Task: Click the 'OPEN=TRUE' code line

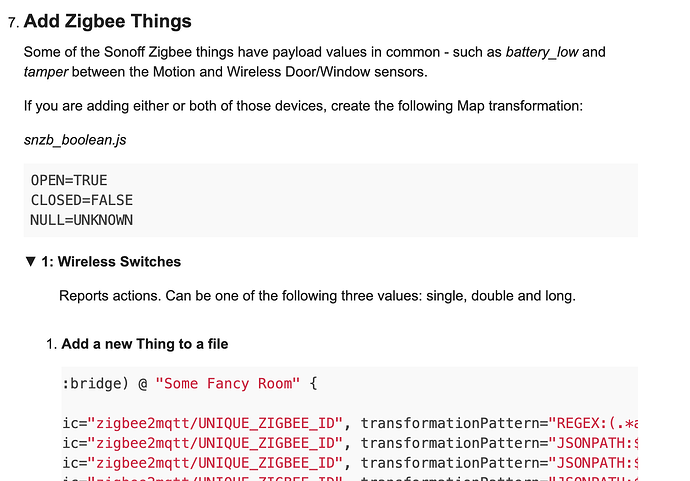Action: click(x=69, y=181)
